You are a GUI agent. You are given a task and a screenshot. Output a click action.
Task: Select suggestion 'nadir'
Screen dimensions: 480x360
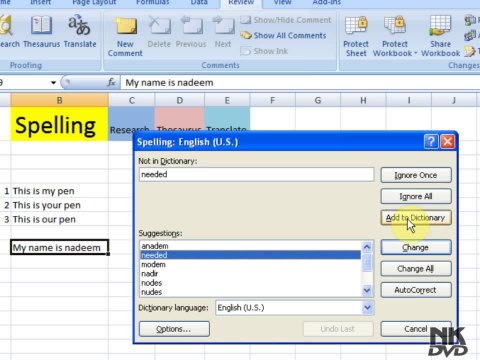[250, 274]
